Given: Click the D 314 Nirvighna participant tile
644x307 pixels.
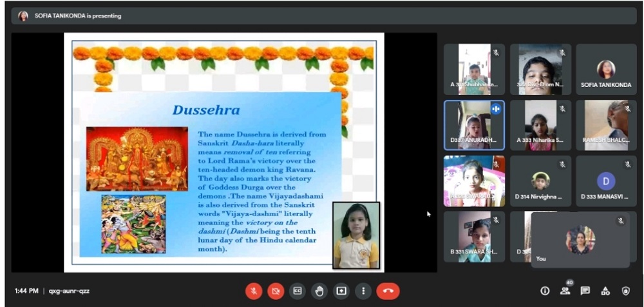Looking at the screenshot, I should pyautogui.click(x=540, y=181).
